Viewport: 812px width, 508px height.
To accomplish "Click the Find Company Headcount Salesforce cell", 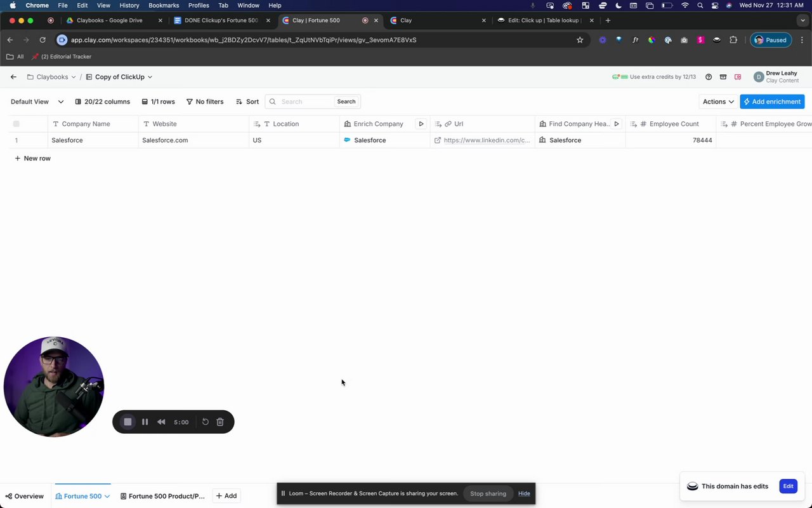I will [x=580, y=140].
